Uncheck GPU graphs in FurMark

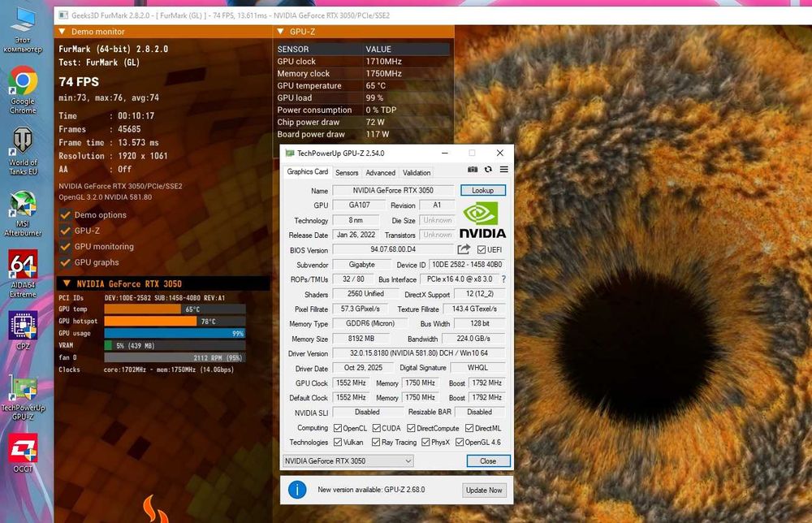pos(65,262)
